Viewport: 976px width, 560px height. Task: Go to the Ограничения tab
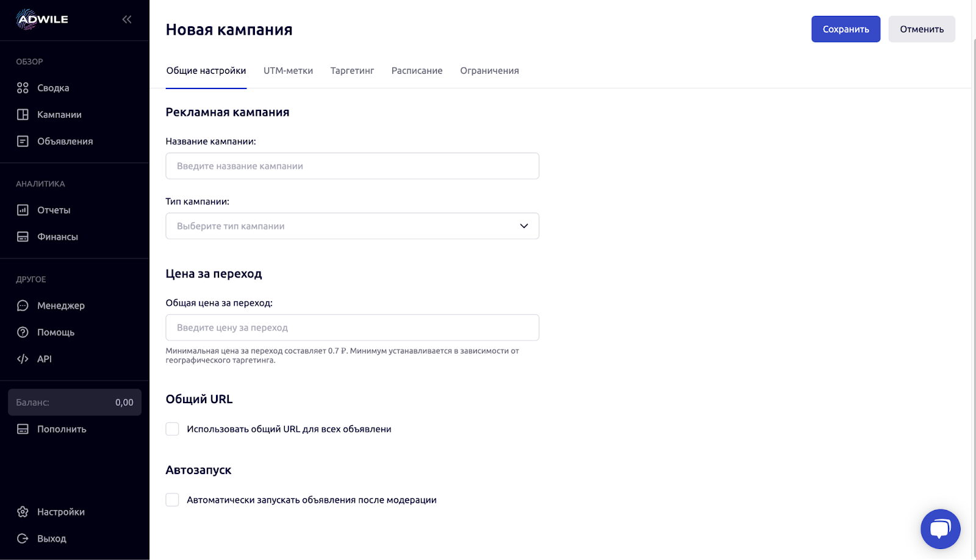pos(489,71)
